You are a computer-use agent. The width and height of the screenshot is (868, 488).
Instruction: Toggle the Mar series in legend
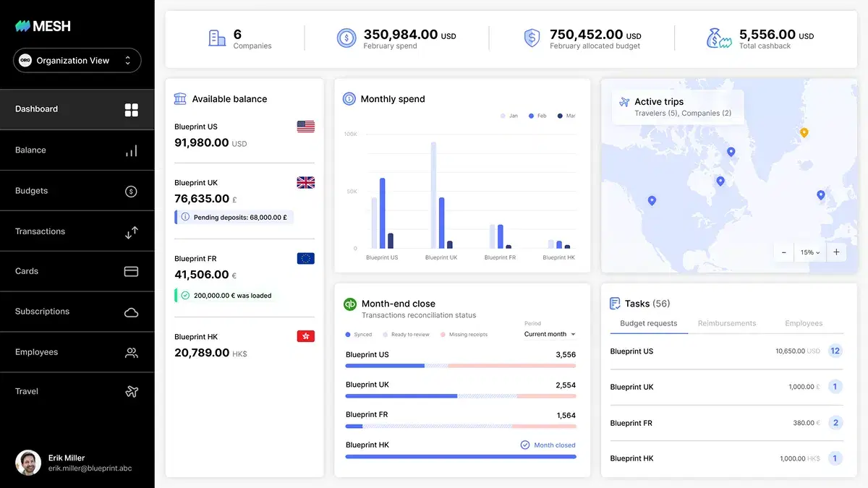click(566, 116)
